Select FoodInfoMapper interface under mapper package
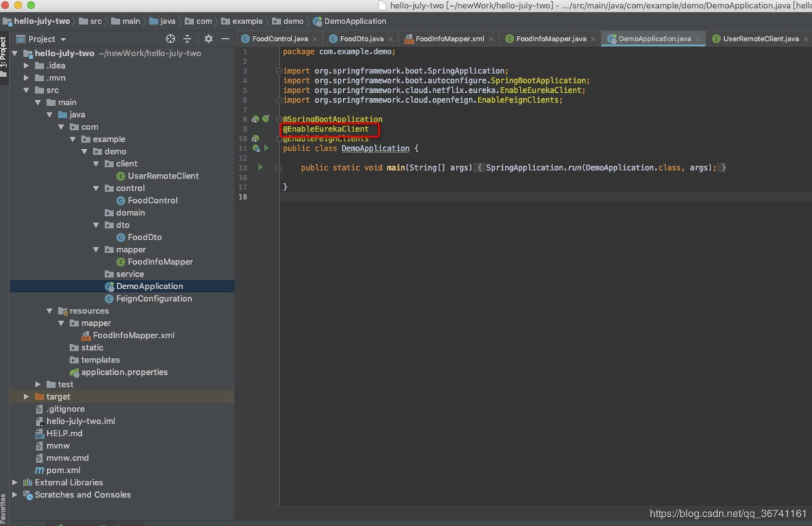Screen dimensions: 812x526 pos(160,262)
